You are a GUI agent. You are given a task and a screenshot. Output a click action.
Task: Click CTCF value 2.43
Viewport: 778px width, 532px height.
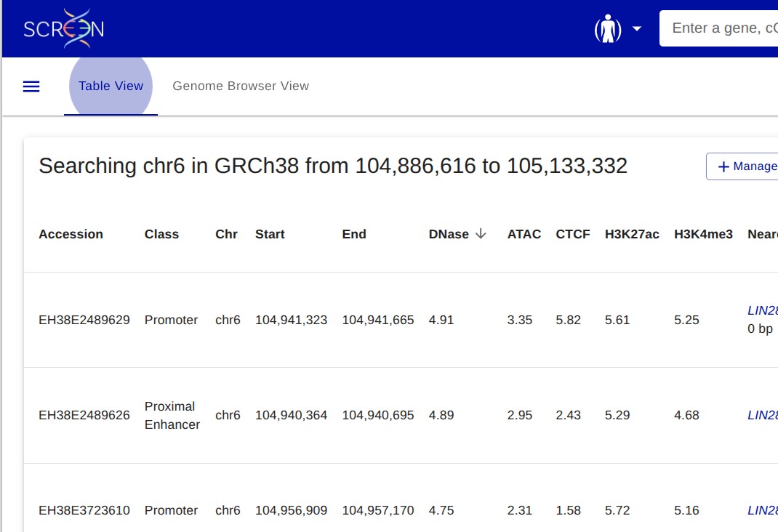(568, 415)
